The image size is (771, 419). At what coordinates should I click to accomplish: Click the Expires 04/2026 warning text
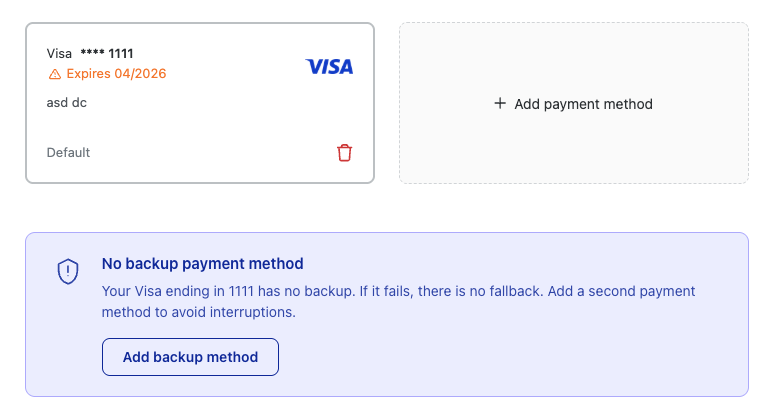116,74
